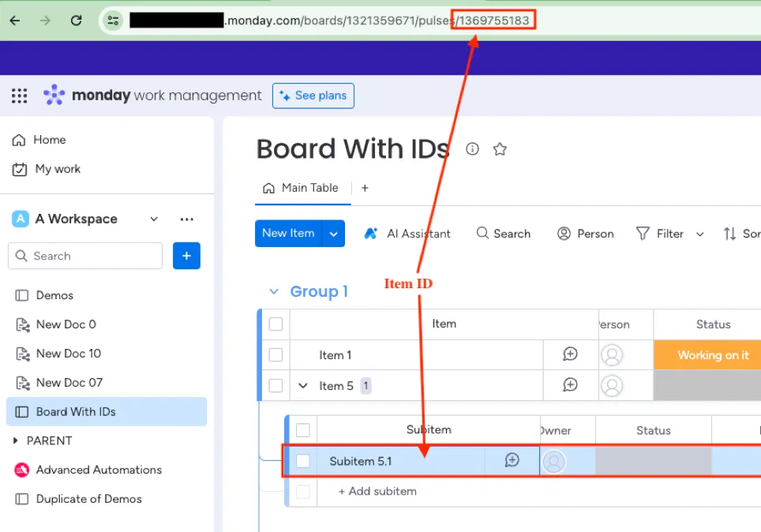Switch to the Main Table tab
This screenshot has width=761, height=532.
click(301, 188)
